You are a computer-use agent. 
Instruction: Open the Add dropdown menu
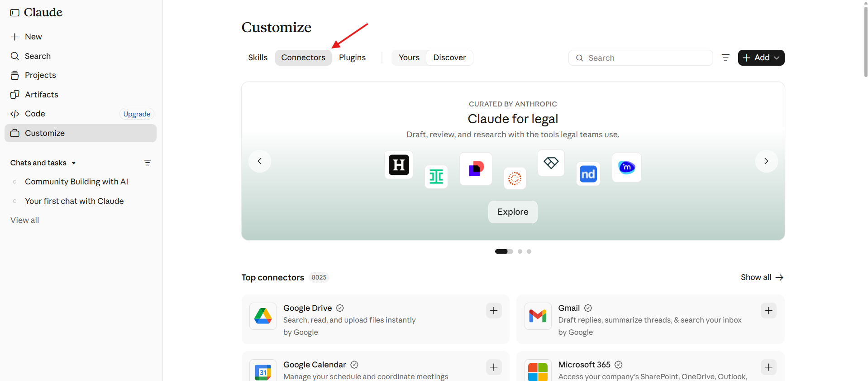(x=761, y=58)
